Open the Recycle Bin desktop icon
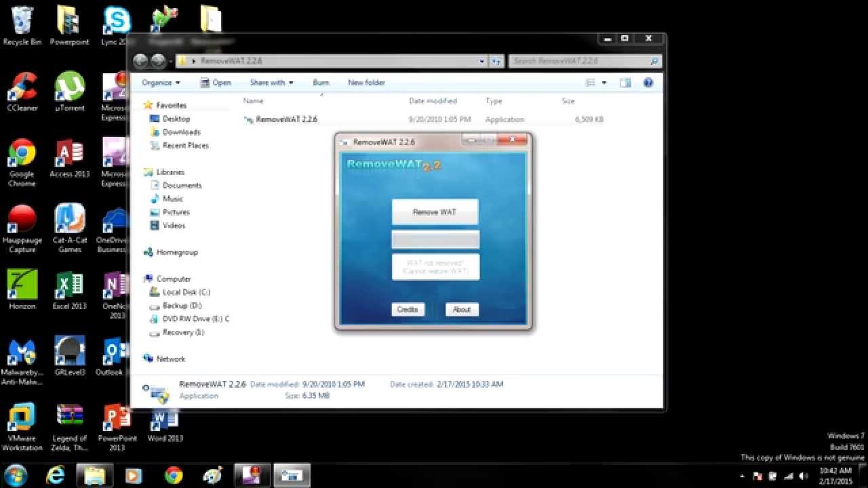868x488 pixels. click(22, 26)
